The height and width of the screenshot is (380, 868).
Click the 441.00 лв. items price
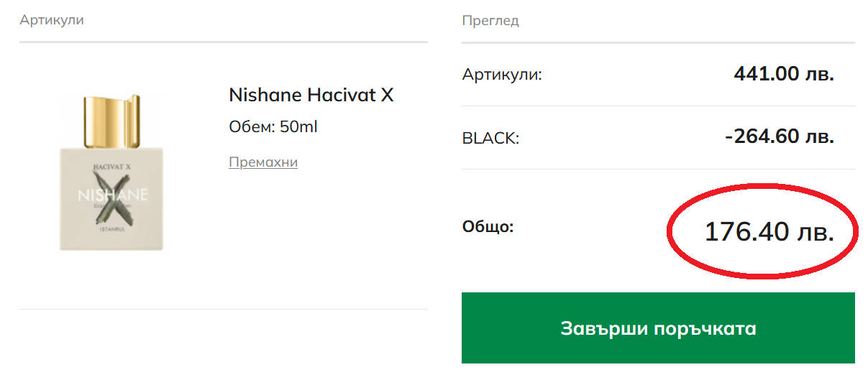click(x=783, y=74)
